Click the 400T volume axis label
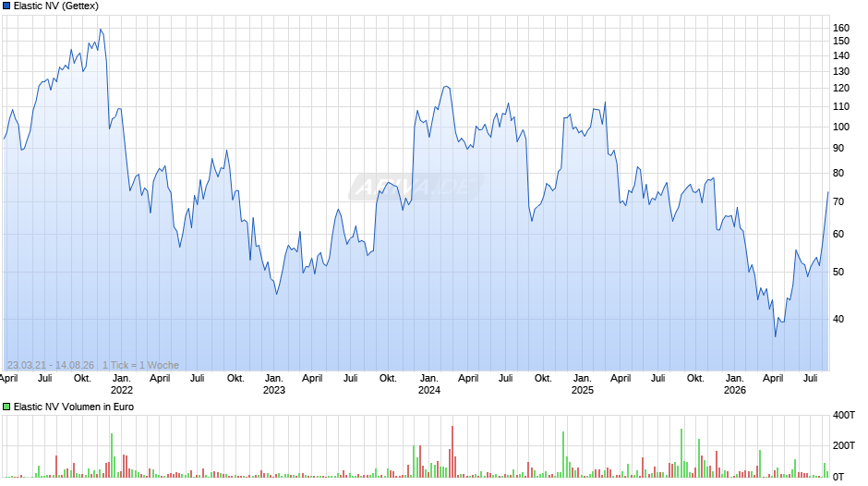 tap(844, 415)
